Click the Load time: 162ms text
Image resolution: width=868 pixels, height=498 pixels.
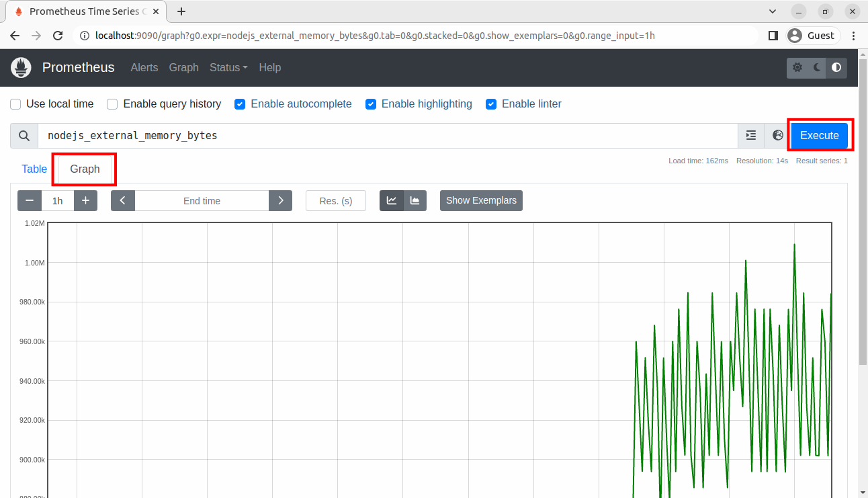tap(698, 161)
